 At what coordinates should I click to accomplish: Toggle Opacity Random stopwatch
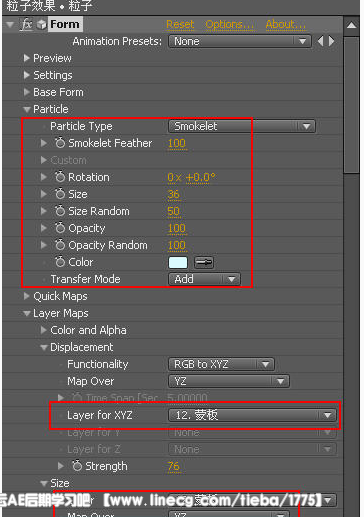pyautogui.click(x=60, y=245)
